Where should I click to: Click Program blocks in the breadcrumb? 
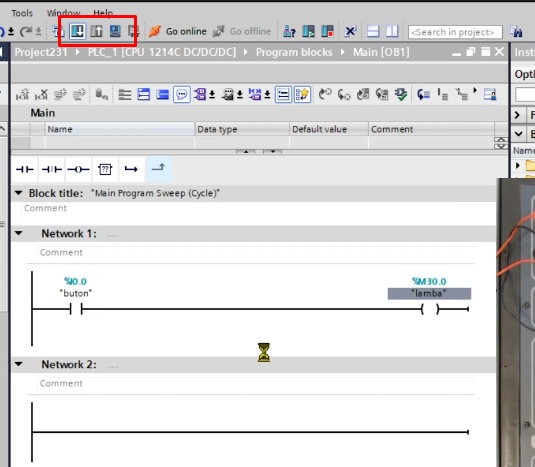(x=294, y=52)
